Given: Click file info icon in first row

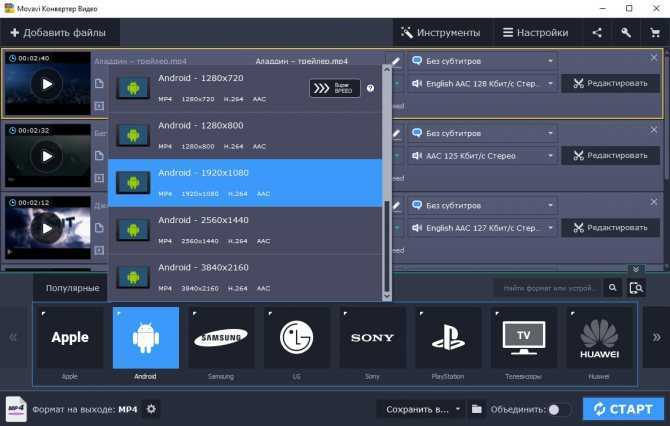Looking at the screenshot, I should click(99, 84).
